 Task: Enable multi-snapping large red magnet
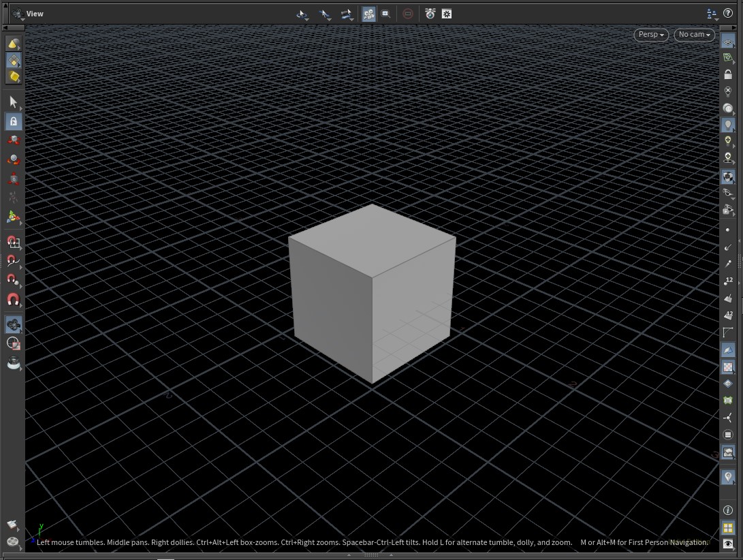click(x=13, y=300)
